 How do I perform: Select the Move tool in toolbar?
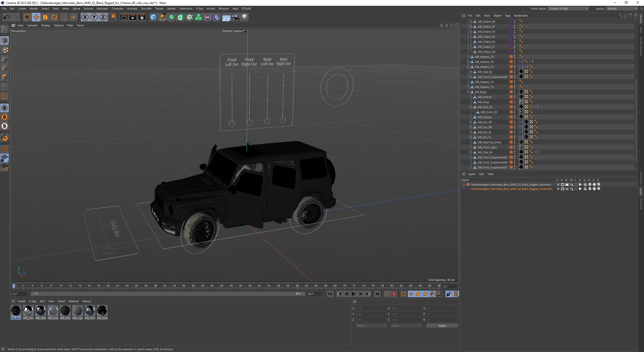[x=36, y=17]
